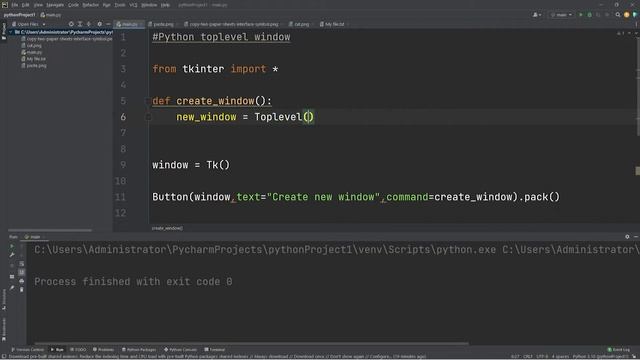Open the Problems tool window
This screenshot has height=360, width=640.
[x=103, y=350]
